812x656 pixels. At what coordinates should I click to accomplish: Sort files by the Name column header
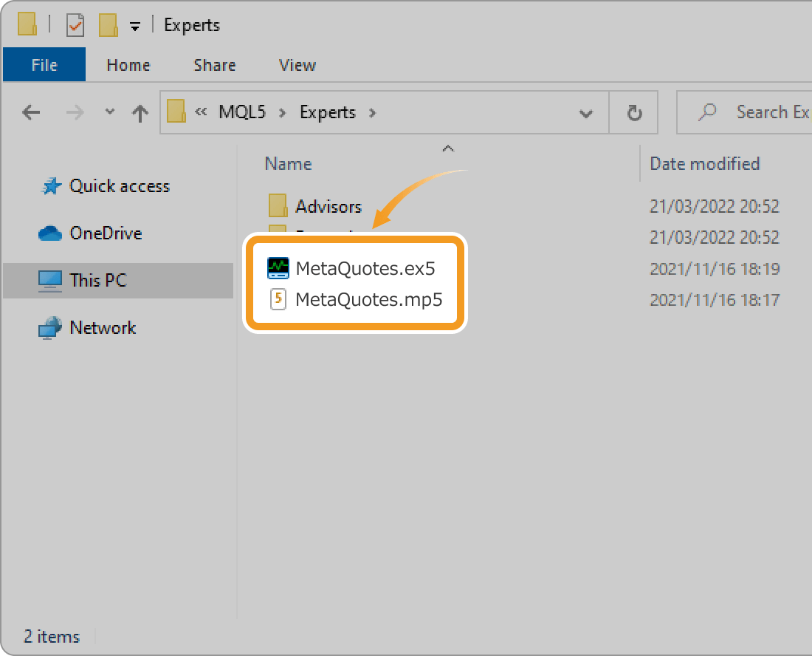(289, 164)
